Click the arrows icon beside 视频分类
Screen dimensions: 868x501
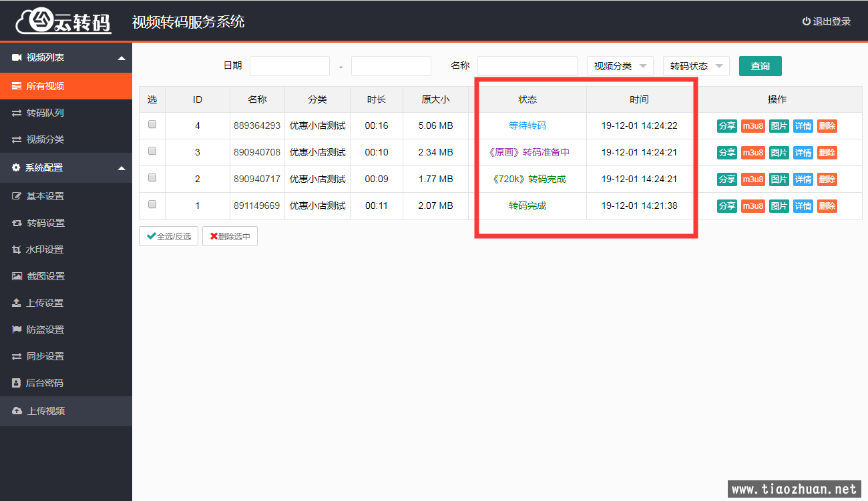click(x=17, y=139)
